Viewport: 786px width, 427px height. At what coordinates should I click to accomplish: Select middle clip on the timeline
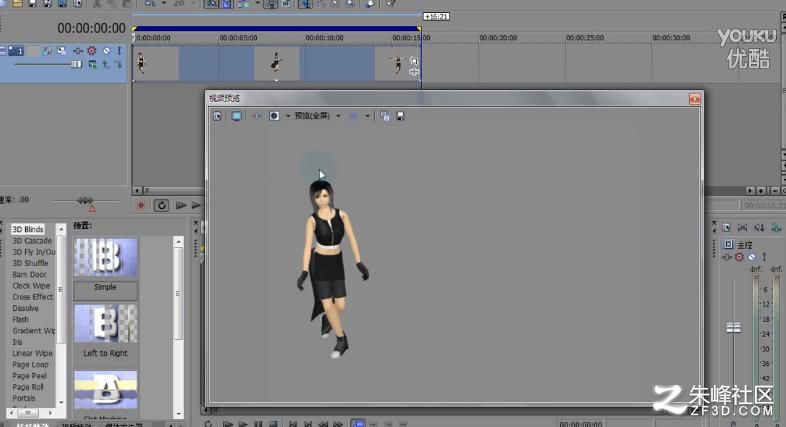pyautogui.click(x=276, y=63)
